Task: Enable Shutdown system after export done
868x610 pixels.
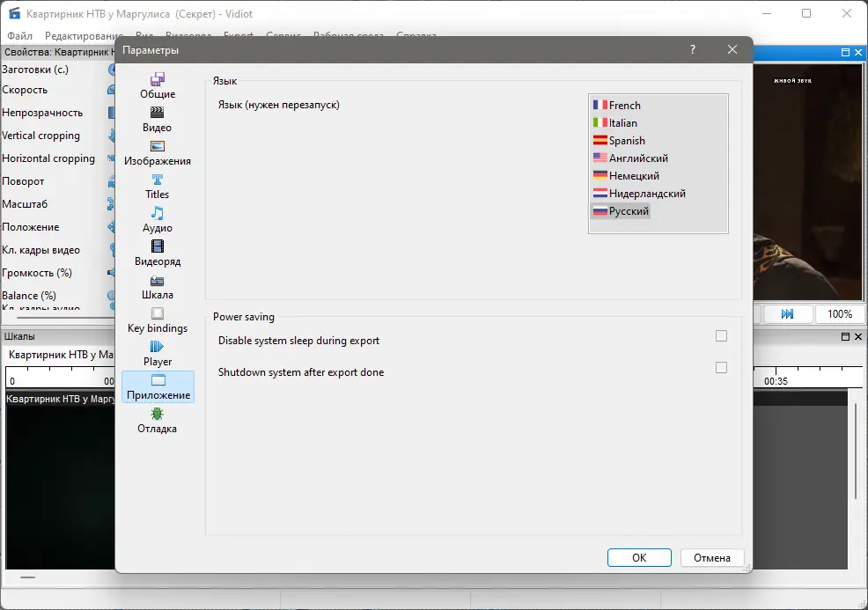Action: 721,368
